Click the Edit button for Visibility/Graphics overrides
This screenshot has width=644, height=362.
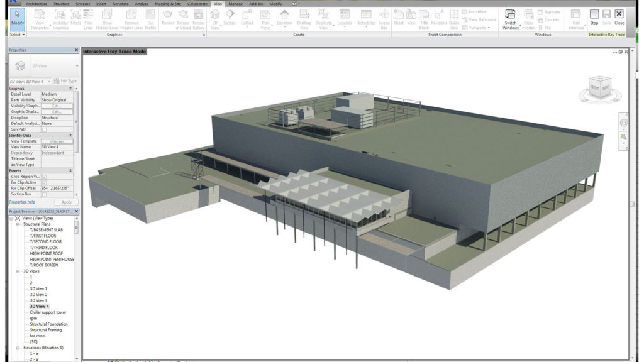point(57,106)
